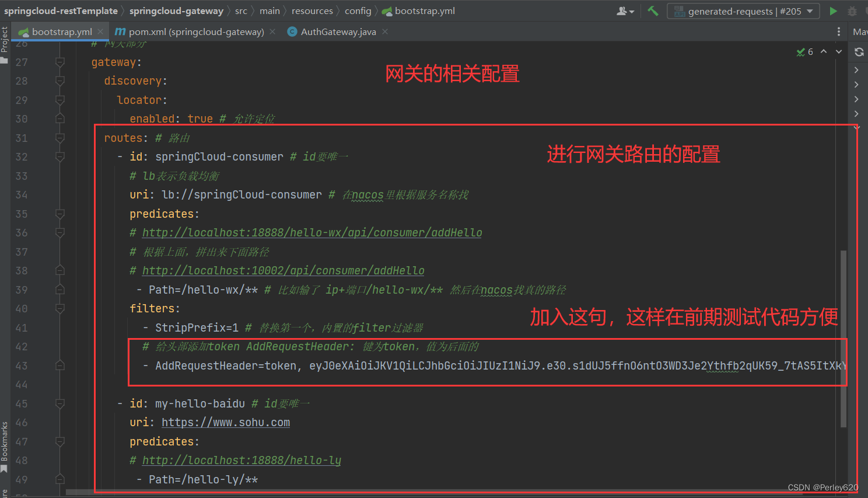Click the springcloud-restTemplate breadcrumb
Image resolution: width=868 pixels, height=498 pixels.
point(61,11)
